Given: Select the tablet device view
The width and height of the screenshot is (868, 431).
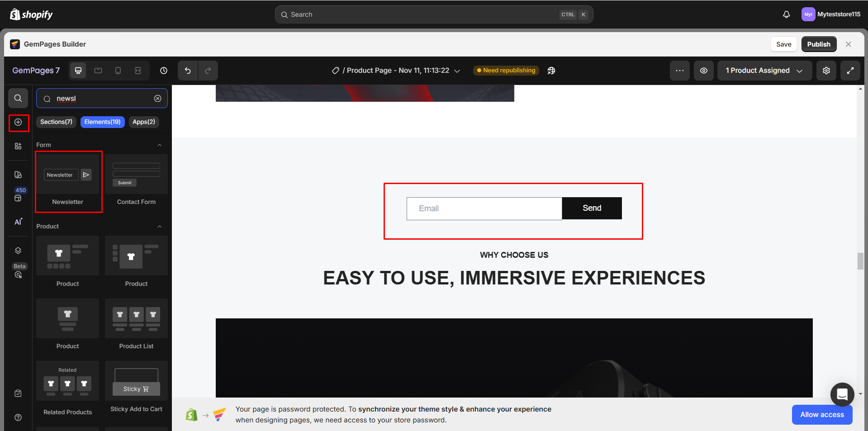Looking at the screenshot, I should pos(98,71).
